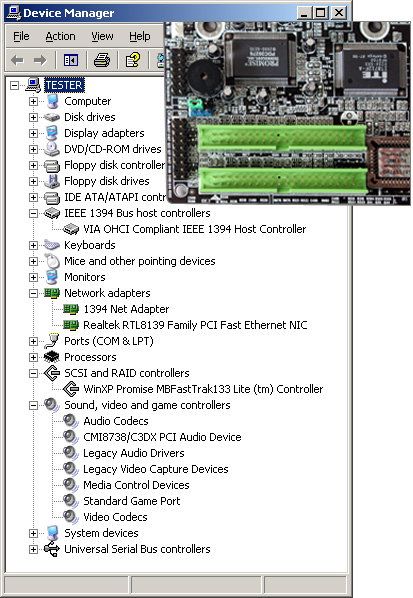Select Legacy Video Capture Devices
413x598 pixels.
[x=156, y=469]
